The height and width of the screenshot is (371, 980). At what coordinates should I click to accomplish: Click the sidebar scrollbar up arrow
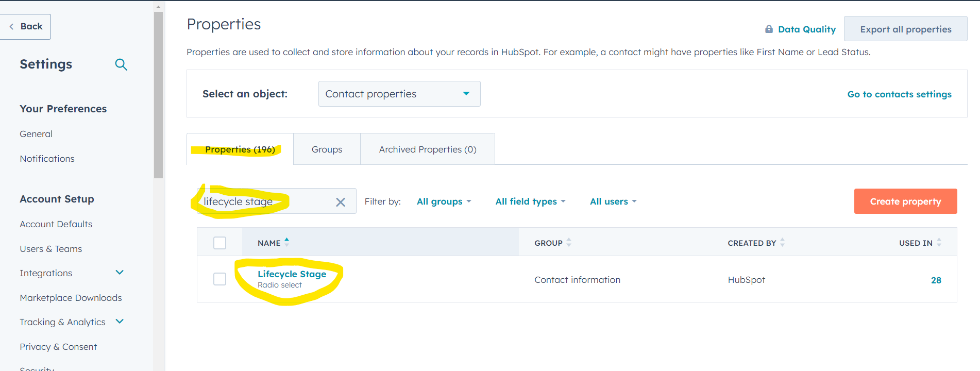158,7
